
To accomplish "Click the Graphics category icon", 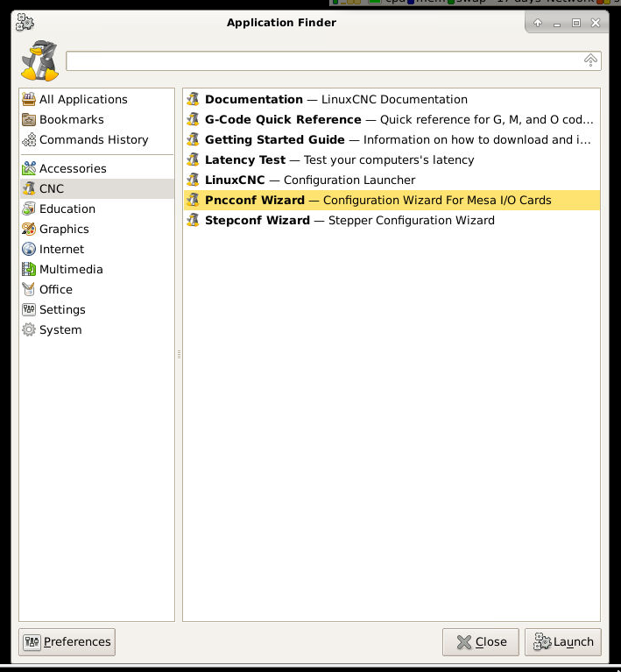I will pos(29,229).
